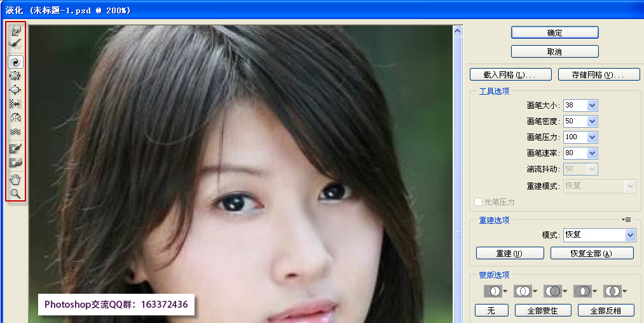Select the Zoom magnifier tool
The image size is (644, 323).
16,193
